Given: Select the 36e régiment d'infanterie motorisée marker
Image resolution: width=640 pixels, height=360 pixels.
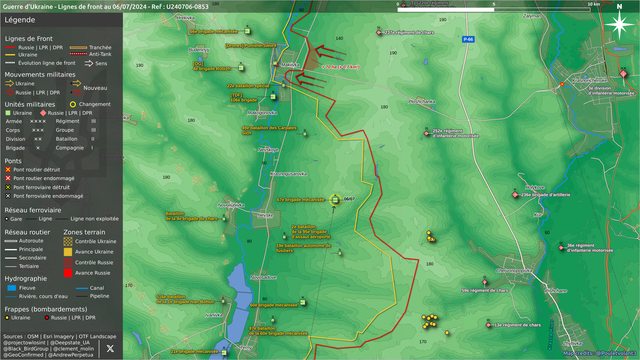Looking at the screenshot, I should (x=561, y=247).
